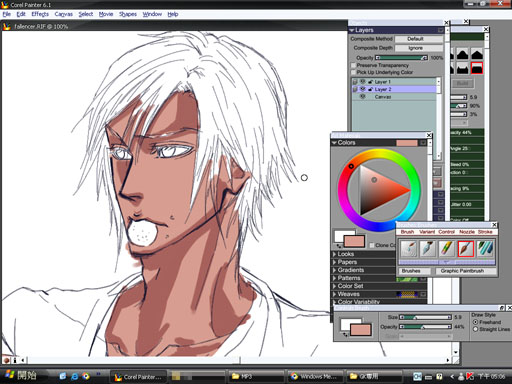
Task: Select Straight Lines draw style
Action: click(476, 329)
